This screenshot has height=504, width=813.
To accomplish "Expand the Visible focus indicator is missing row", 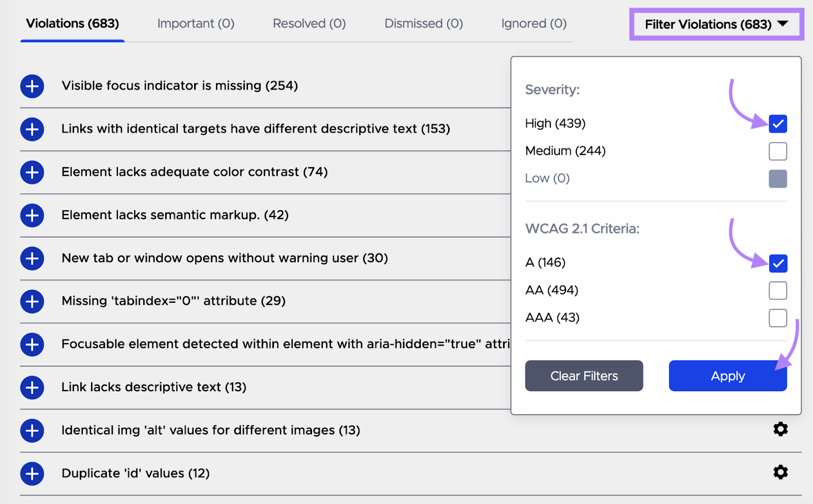I will click(32, 86).
